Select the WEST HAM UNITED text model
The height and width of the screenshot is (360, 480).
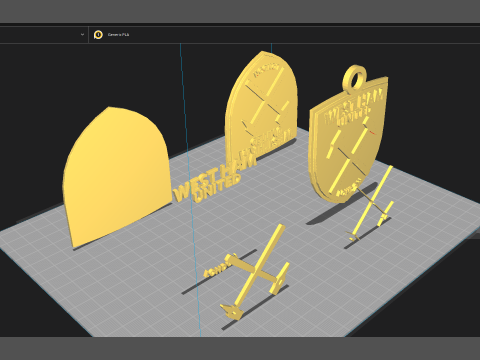(x=215, y=179)
